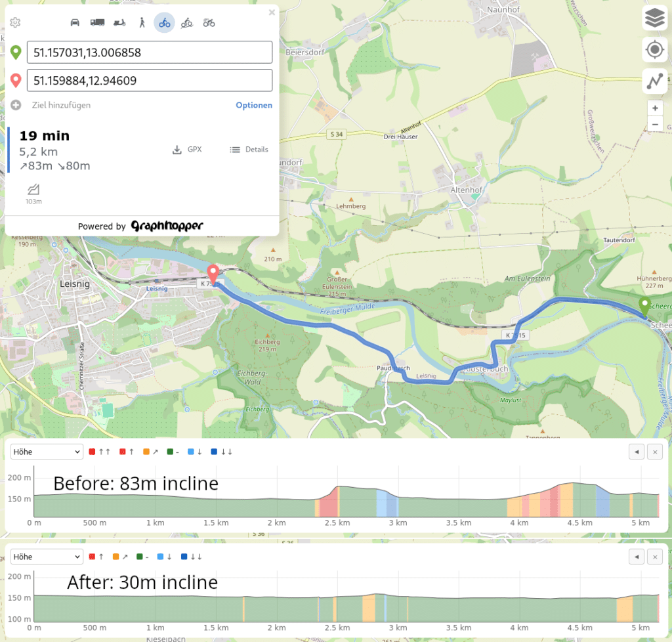The height and width of the screenshot is (642, 672).
Task: Select the truck routing profile
Action: 97,23
